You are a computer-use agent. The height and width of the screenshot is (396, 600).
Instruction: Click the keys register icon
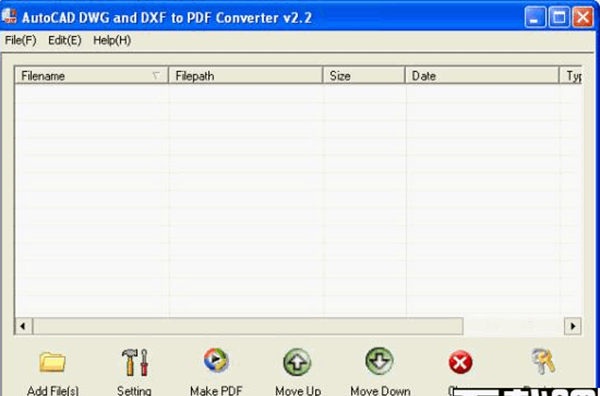click(x=543, y=361)
